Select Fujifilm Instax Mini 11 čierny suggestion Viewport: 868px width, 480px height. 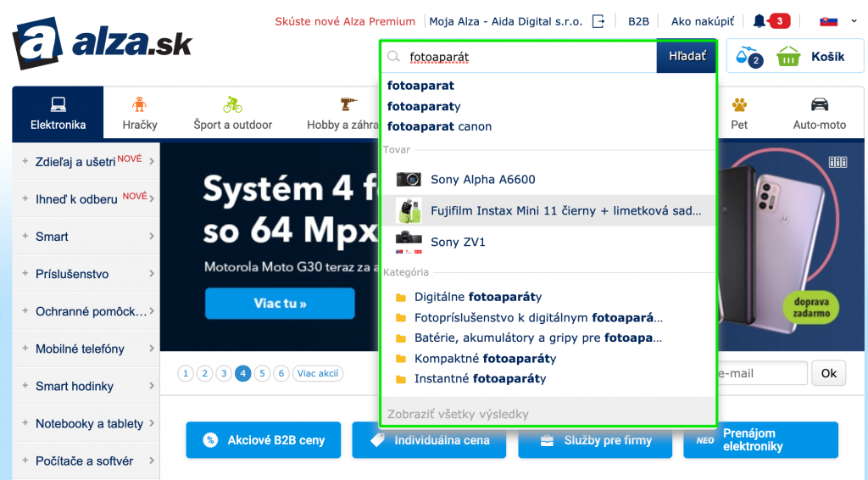point(548,210)
